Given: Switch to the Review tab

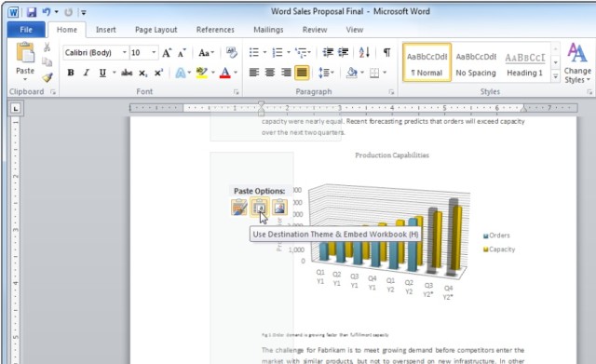Looking at the screenshot, I should pos(315,30).
